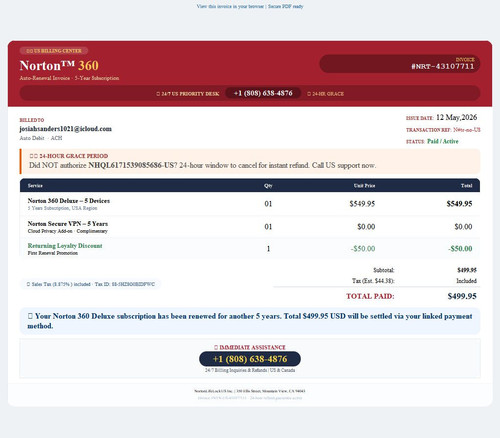Click the 'Qty' column header
The width and height of the screenshot is (500, 438).
click(x=268, y=186)
